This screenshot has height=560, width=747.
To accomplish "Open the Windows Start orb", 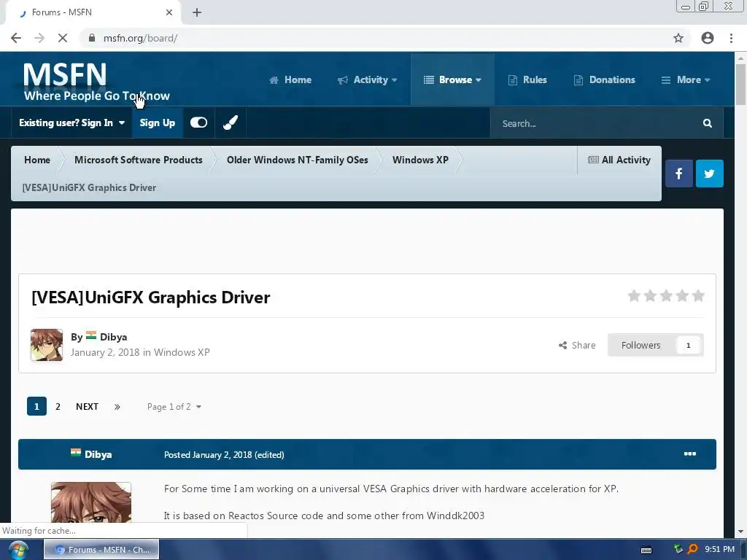I will (x=18, y=550).
